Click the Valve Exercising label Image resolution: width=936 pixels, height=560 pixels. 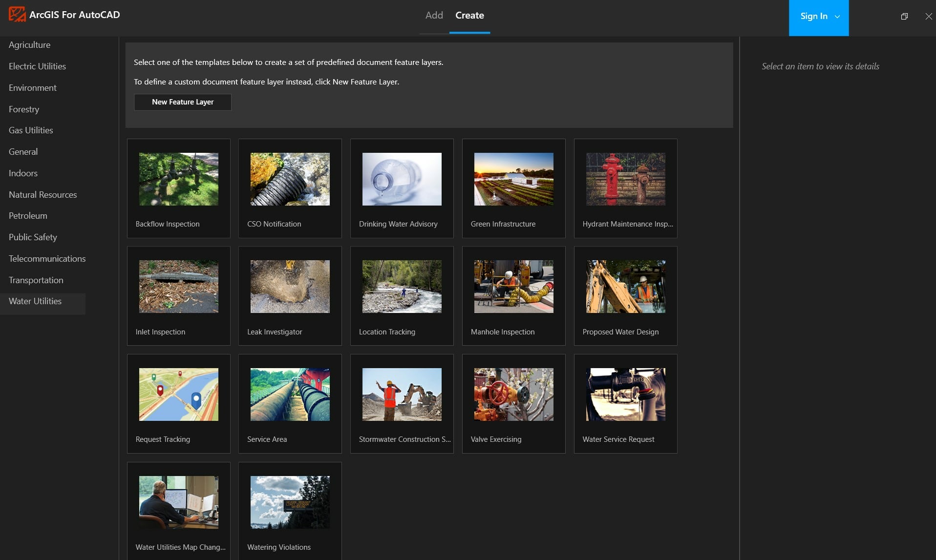(x=496, y=439)
